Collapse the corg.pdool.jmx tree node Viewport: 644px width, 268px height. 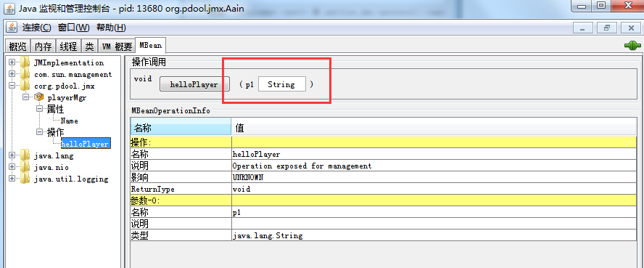(12, 86)
